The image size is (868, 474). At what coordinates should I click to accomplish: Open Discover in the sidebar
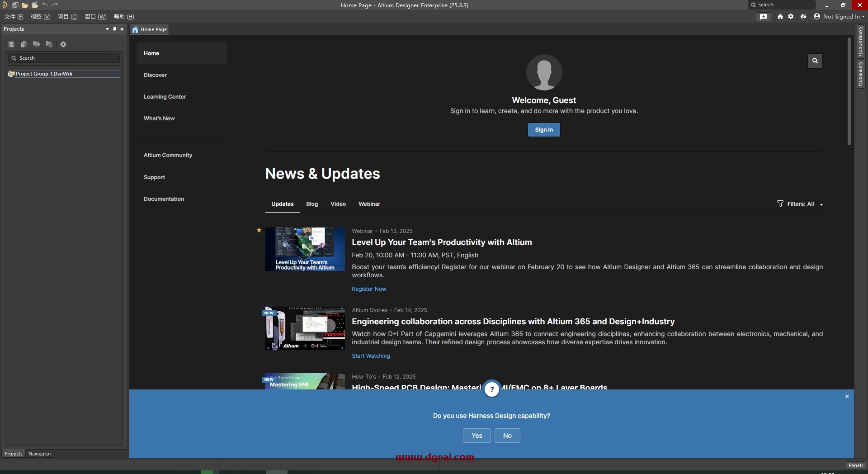point(182,75)
